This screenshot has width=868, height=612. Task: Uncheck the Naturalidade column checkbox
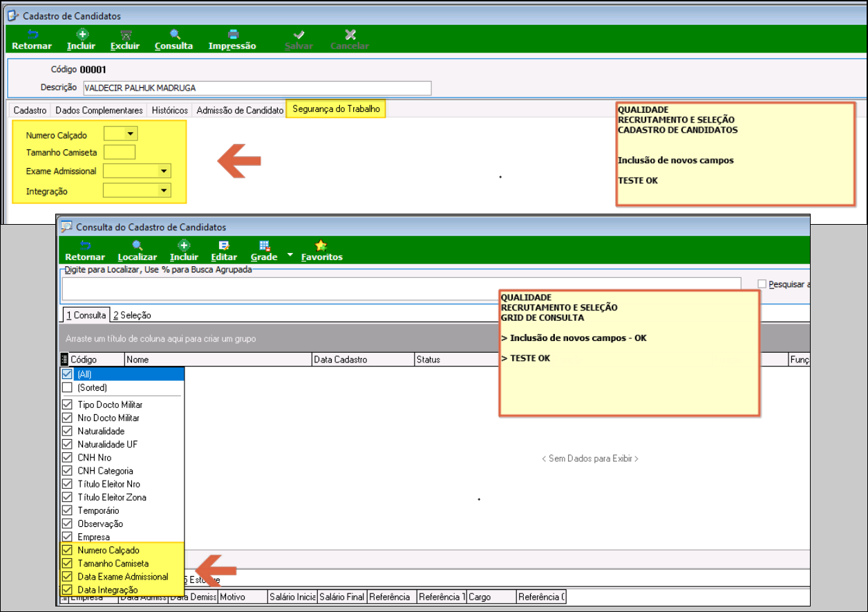(67, 431)
